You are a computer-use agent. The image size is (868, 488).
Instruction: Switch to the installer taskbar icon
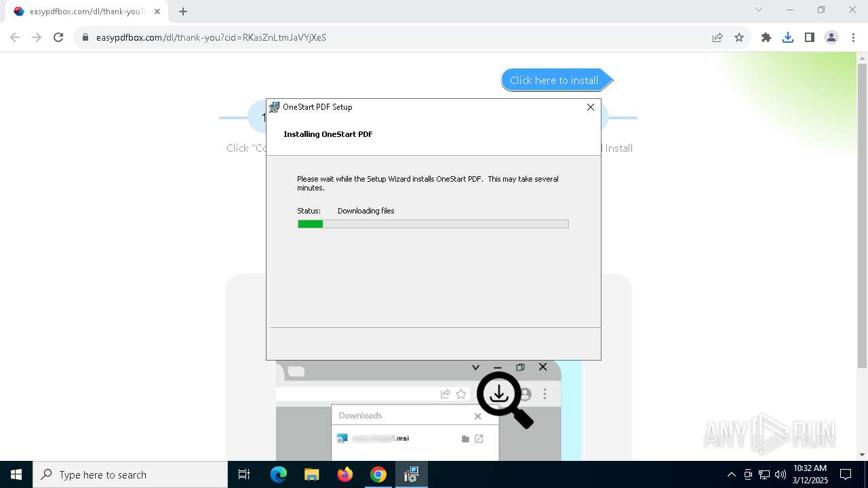(x=412, y=474)
